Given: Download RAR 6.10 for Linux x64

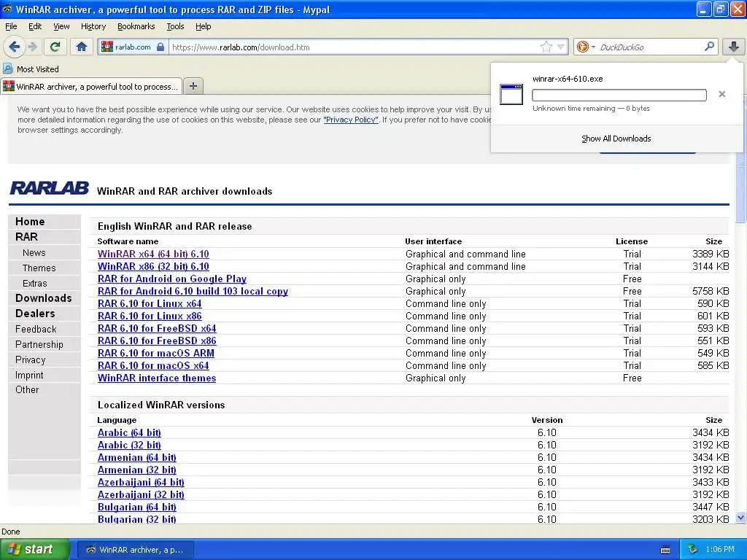Looking at the screenshot, I should click(x=150, y=303).
